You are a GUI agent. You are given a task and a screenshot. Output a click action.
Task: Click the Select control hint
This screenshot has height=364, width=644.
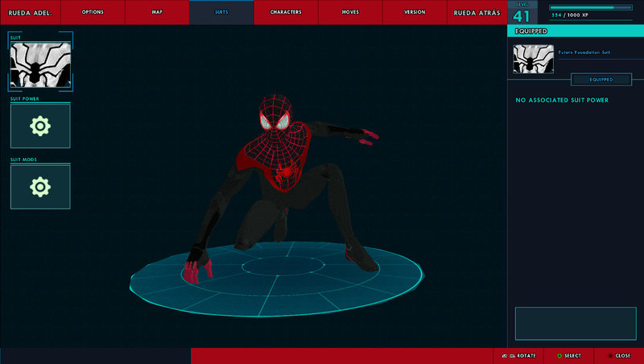(x=569, y=356)
